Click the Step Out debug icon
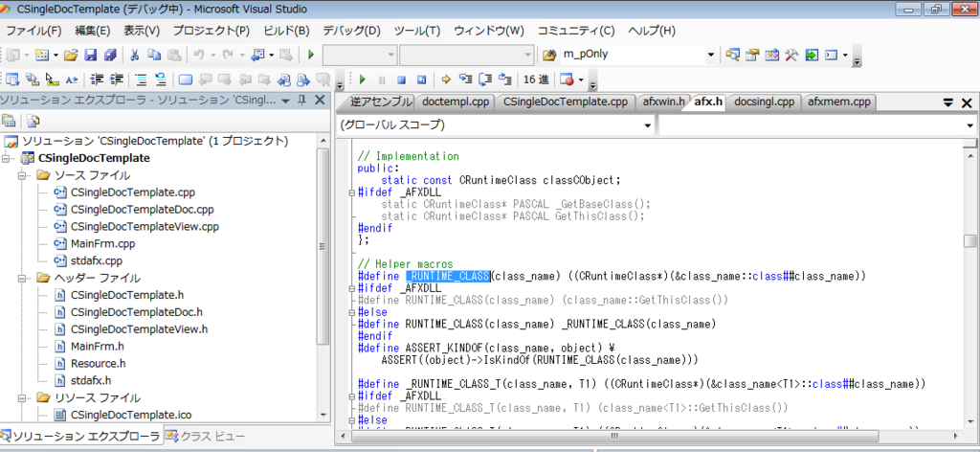 pos(505,79)
